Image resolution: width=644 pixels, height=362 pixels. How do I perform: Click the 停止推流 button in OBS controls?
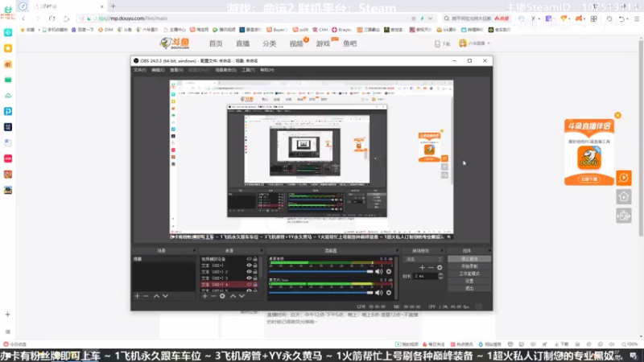469,259
